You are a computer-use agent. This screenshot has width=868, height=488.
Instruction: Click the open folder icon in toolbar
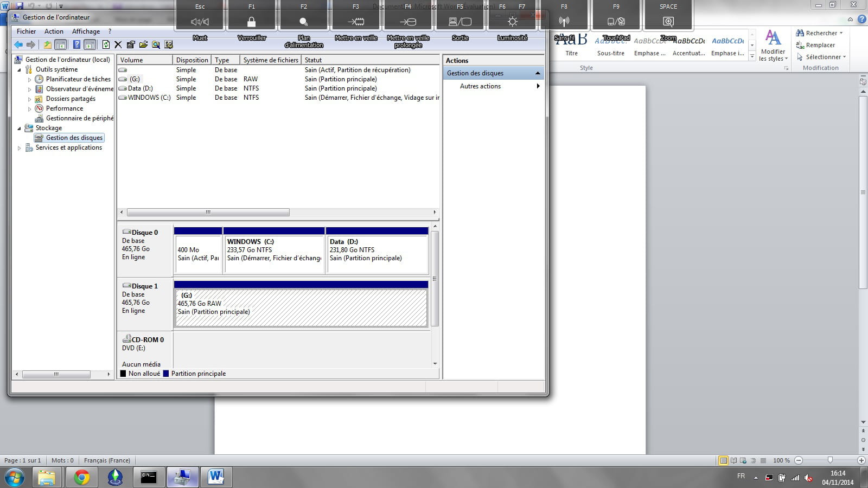click(143, 45)
